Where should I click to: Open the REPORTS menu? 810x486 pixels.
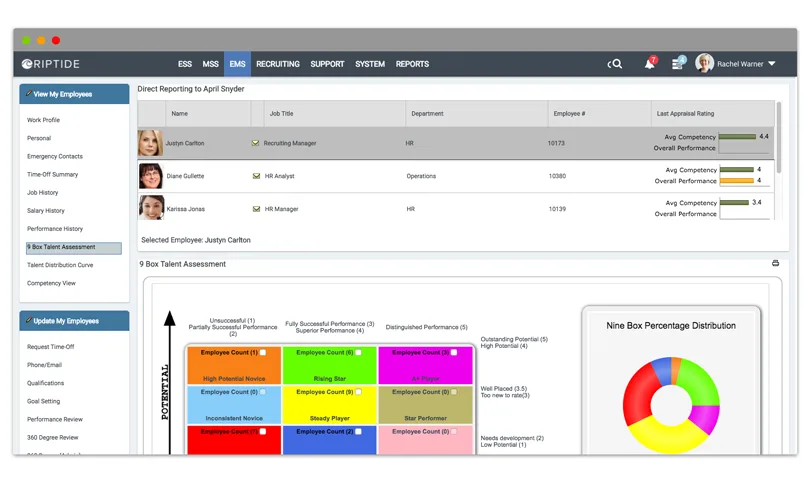(x=412, y=64)
